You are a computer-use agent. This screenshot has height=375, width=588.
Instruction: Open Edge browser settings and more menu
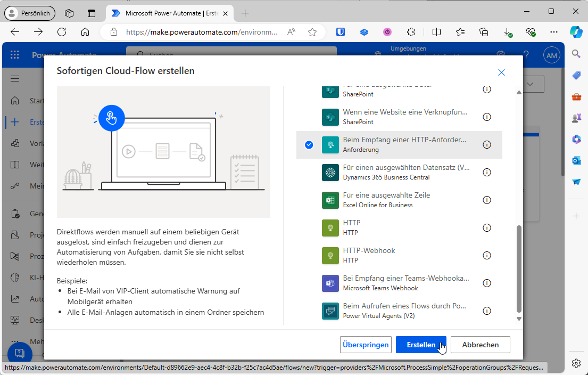click(x=554, y=32)
